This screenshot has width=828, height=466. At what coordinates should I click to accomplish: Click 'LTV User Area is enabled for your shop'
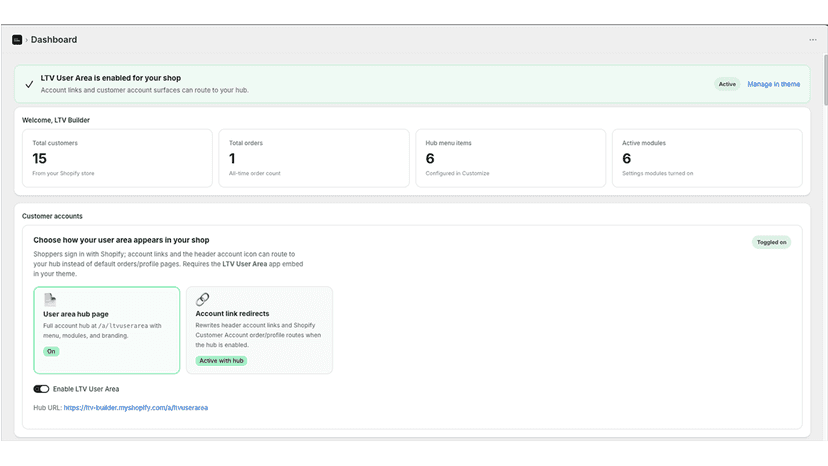(111, 78)
